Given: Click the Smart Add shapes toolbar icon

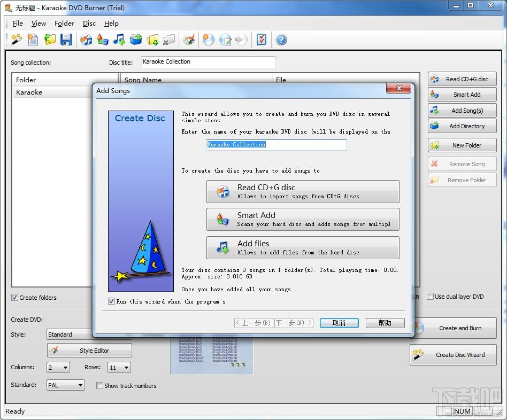Looking at the screenshot, I should (x=103, y=40).
